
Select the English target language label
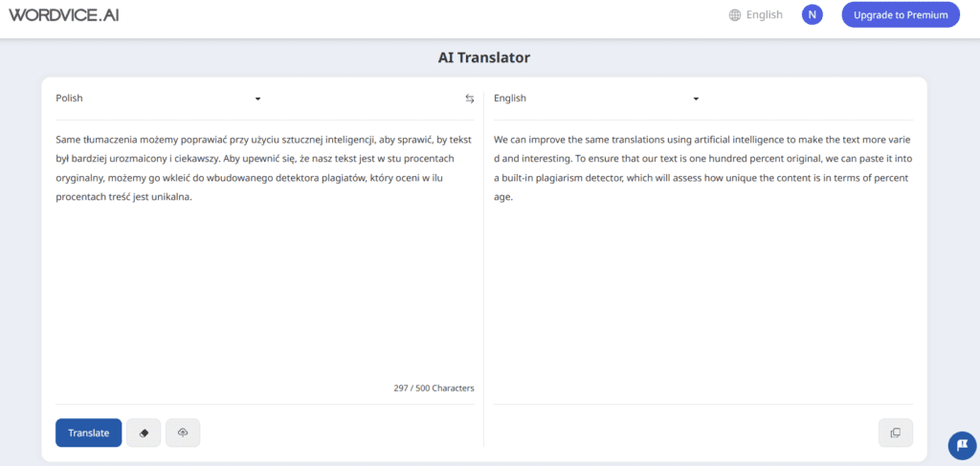tap(510, 99)
